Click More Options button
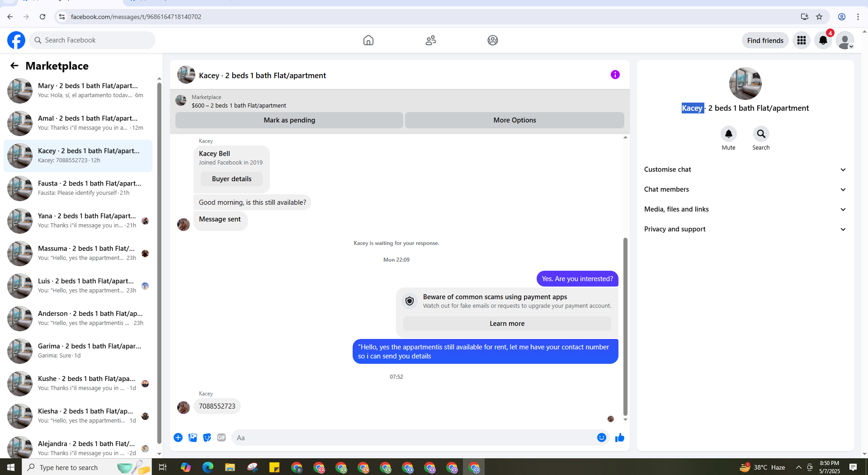This screenshot has height=475, width=868. (x=514, y=120)
